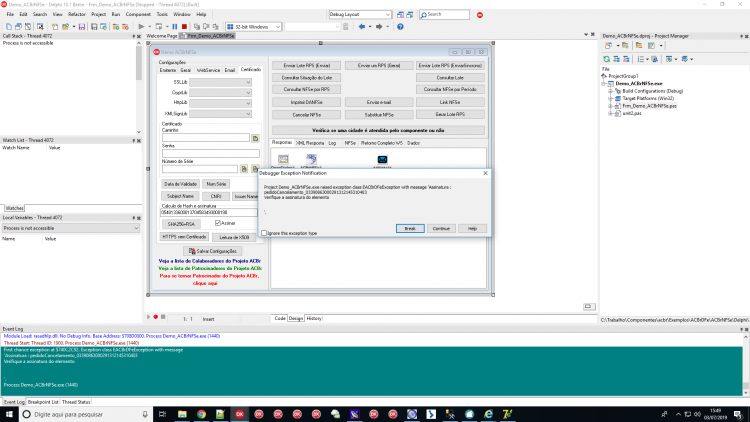Click the IDE Search input field
Image resolution: width=750 pixels, height=422 pixels.
pos(444,14)
